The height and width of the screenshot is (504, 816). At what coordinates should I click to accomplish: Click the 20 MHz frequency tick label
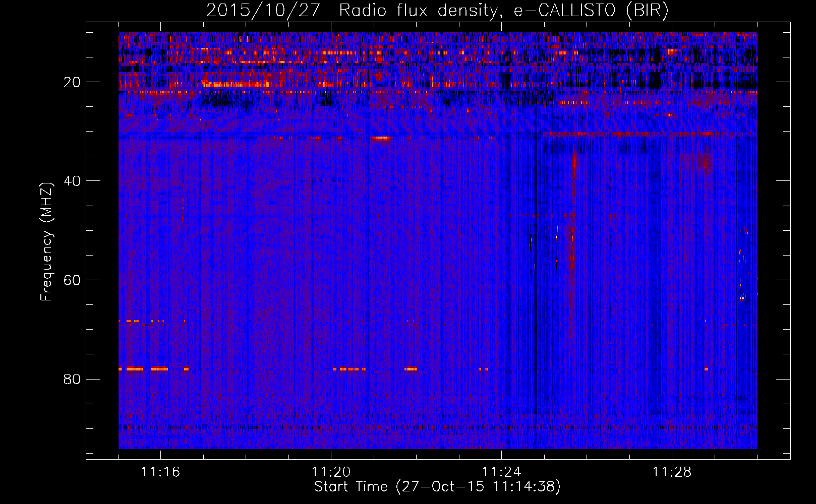pos(73,82)
